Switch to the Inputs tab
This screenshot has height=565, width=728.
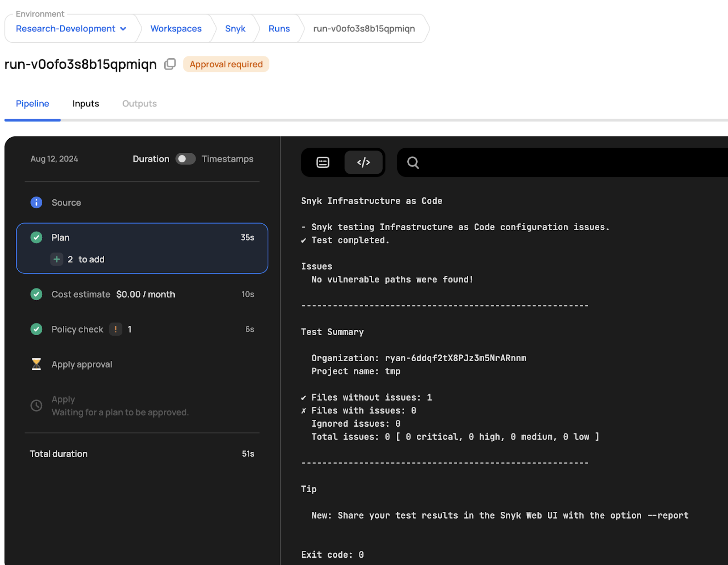coord(86,104)
